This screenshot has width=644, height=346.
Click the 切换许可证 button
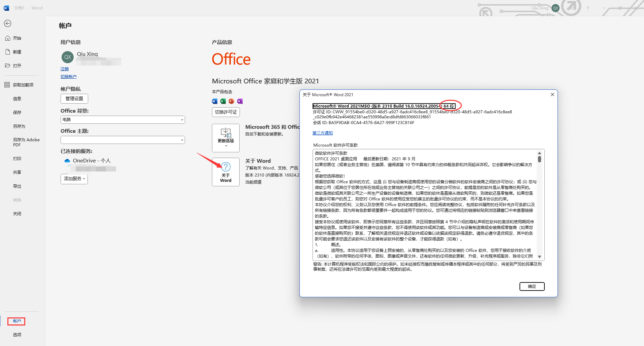pos(226,112)
